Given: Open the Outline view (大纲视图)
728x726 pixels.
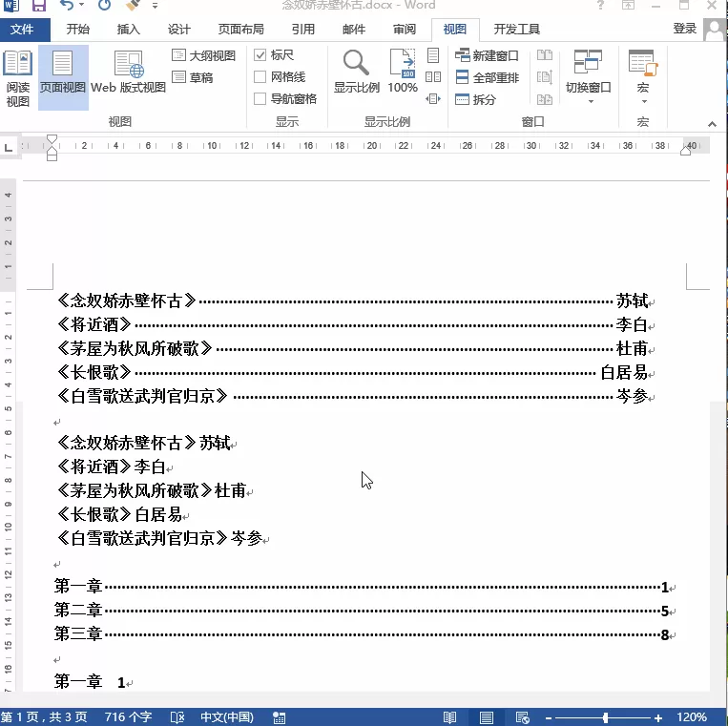Looking at the screenshot, I should [203, 55].
